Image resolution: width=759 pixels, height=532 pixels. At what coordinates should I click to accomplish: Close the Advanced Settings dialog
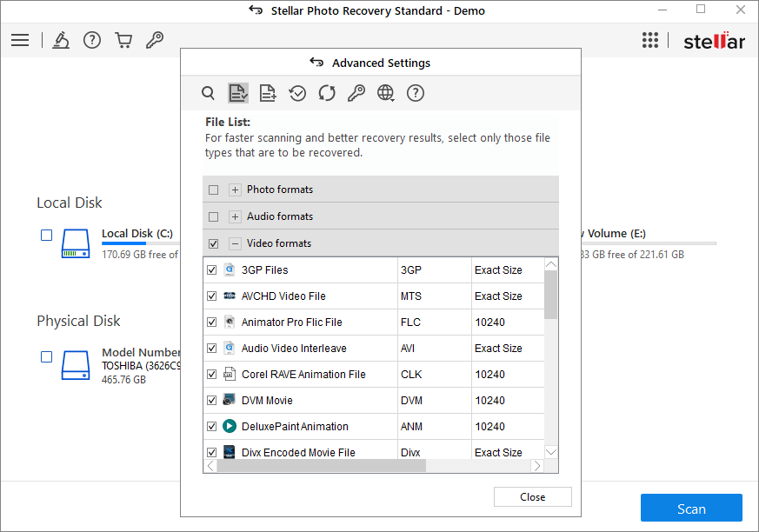click(532, 496)
